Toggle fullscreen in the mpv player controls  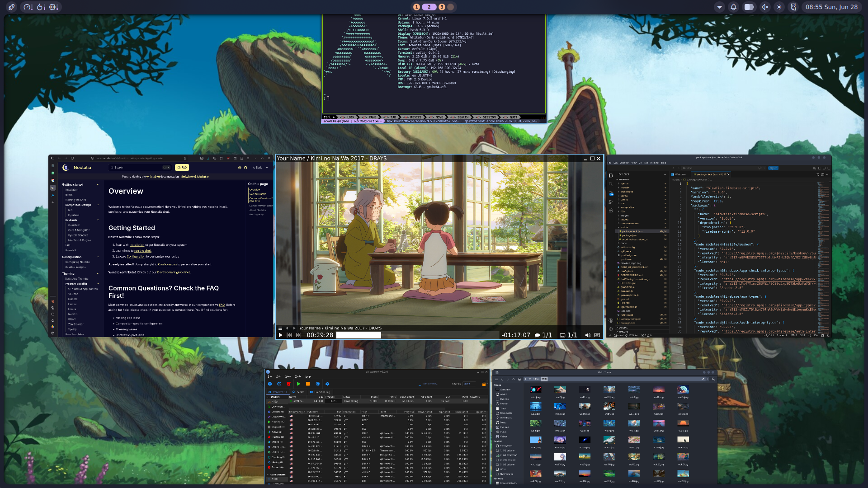pos(597,335)
